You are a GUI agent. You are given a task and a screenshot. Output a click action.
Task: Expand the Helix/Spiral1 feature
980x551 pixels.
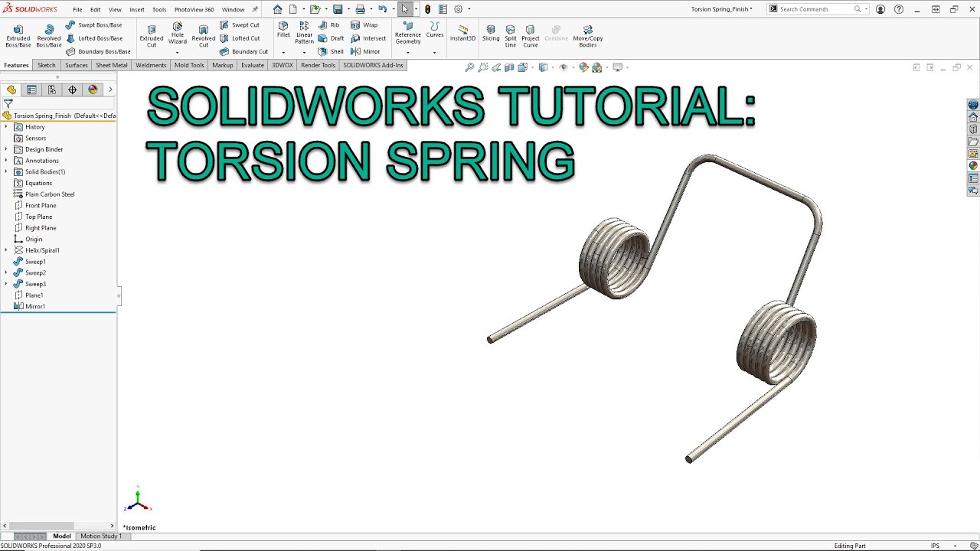pyautogui.click(x=6, y=250)
